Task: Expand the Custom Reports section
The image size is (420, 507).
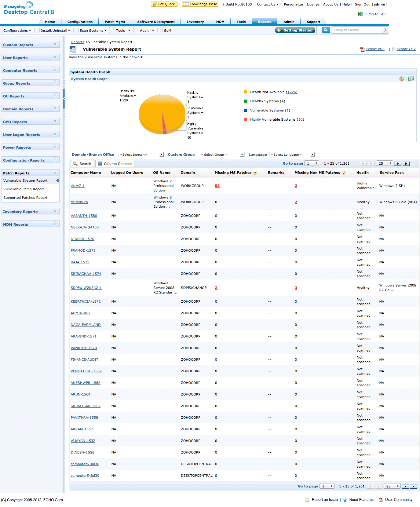Action: coord(55,45)
